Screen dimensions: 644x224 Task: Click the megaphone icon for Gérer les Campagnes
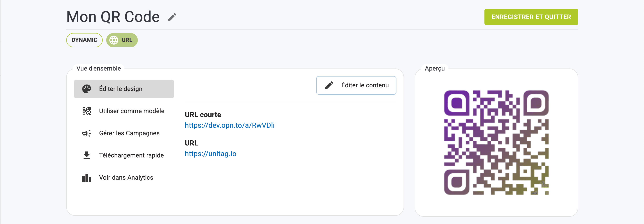[x=86, y=133]
